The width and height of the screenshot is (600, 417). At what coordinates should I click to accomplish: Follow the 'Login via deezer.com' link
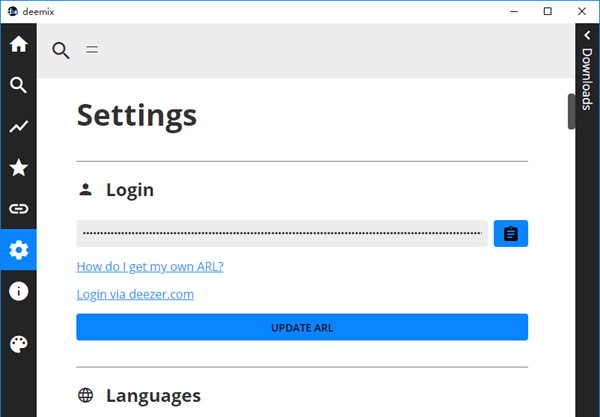[135, 294]
